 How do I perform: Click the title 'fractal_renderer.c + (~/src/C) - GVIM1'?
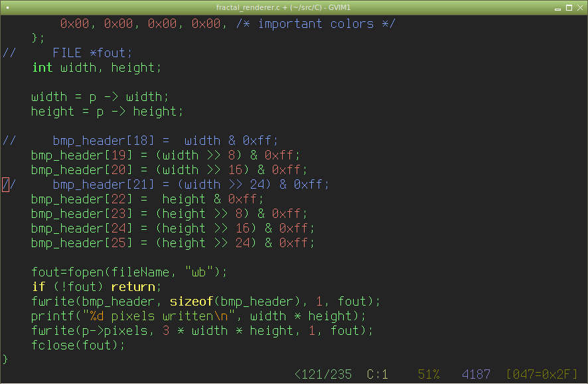point(283,7)
